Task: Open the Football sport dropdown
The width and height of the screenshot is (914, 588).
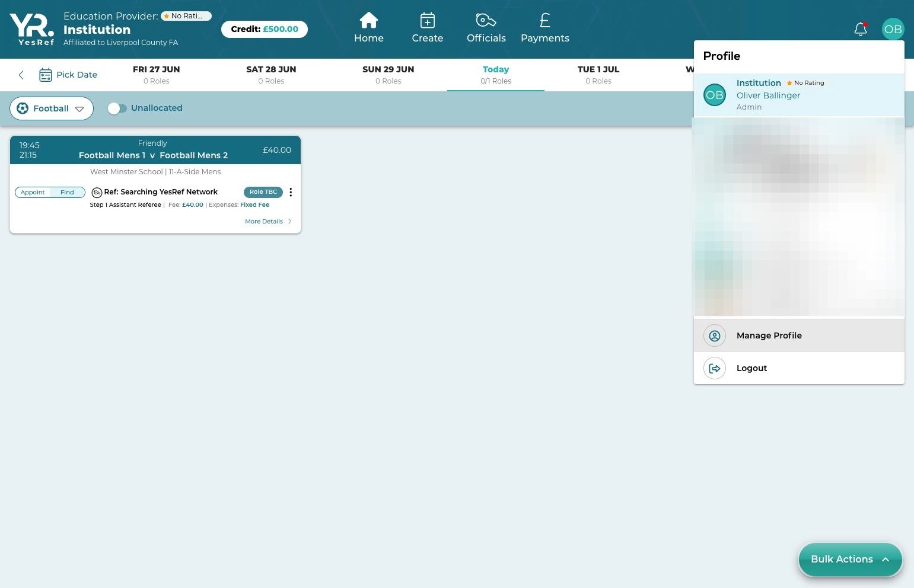Action: point(52,108)
